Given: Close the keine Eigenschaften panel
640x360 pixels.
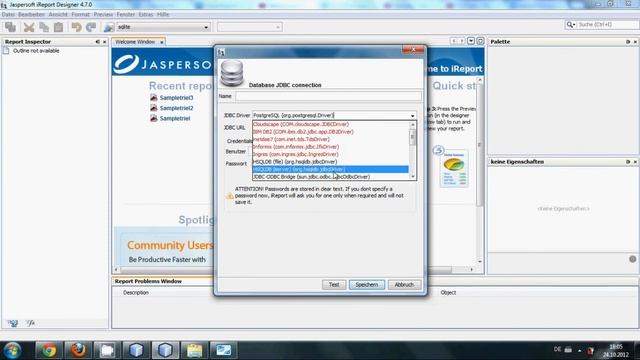Looking at the screenshot, I should [x=635, y=162].
